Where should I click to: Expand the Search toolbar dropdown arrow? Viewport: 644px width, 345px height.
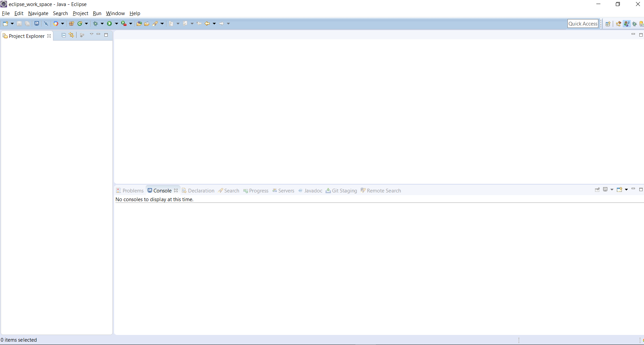pyautogui.click(x=162, y=23)
